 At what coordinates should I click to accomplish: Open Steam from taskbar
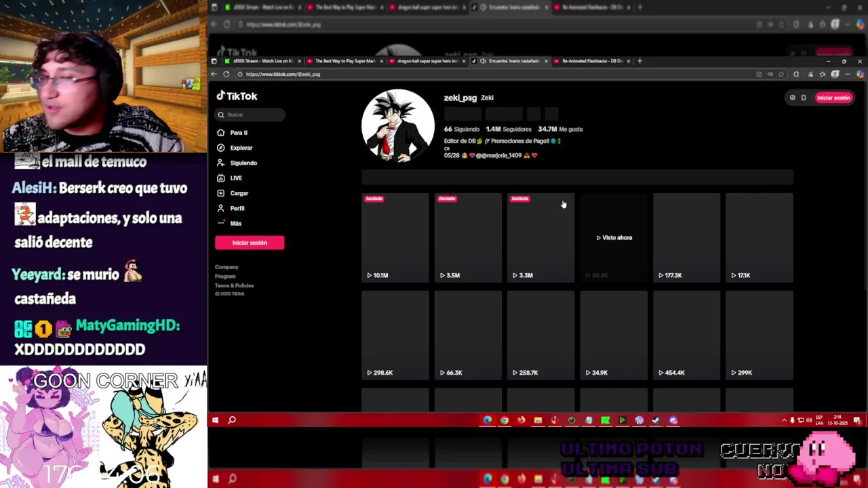[x=656, y=420]
